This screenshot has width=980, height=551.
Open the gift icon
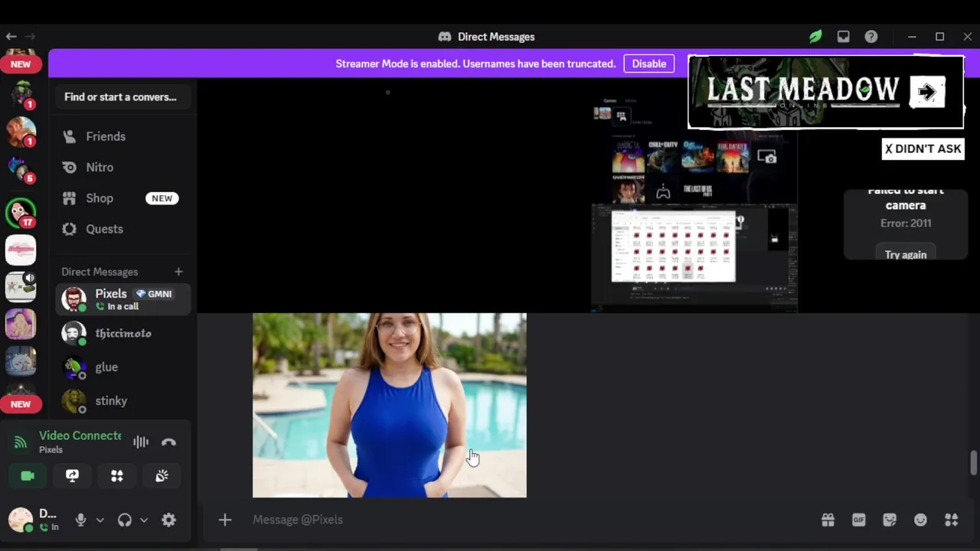(828, 520)
